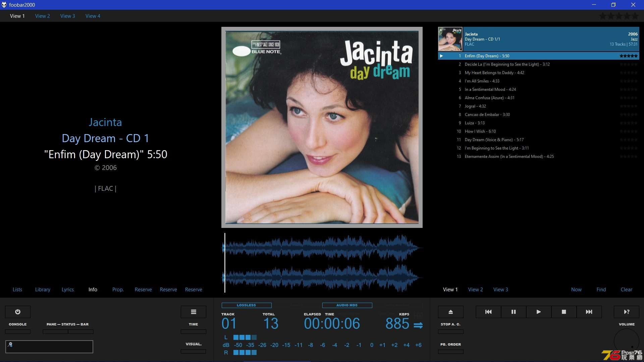
Task: Open the Lyrics panel tab
Action: click(68, 289)
